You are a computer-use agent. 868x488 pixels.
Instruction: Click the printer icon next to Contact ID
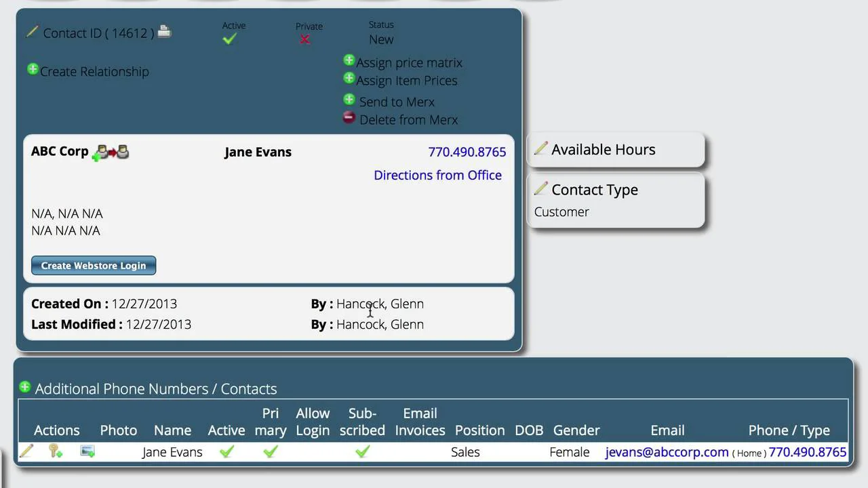click(164, 31)
